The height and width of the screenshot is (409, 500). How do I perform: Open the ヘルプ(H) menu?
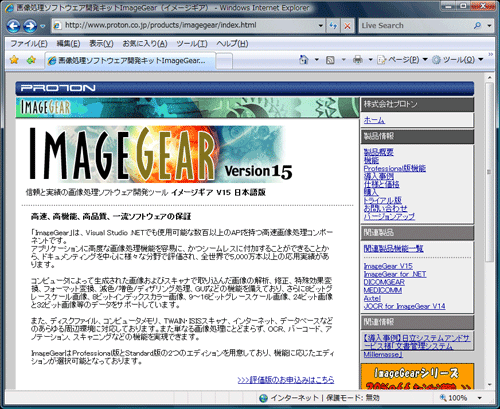232,44
